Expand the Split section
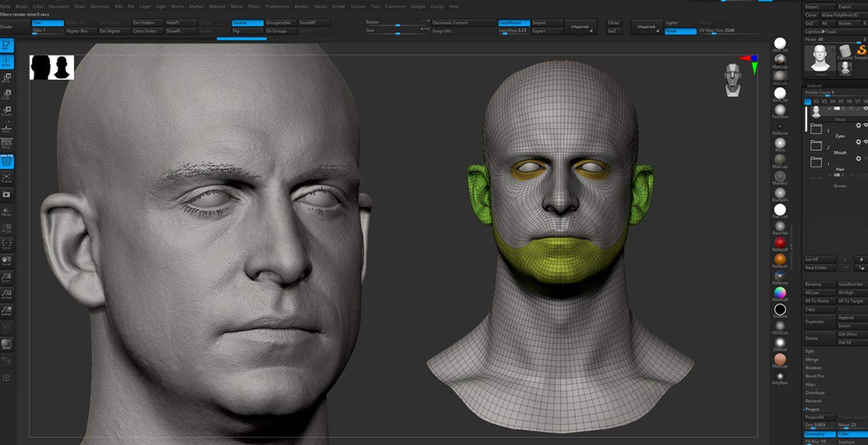The width and height of the screenshot is (868, 445). click(810, 351)
